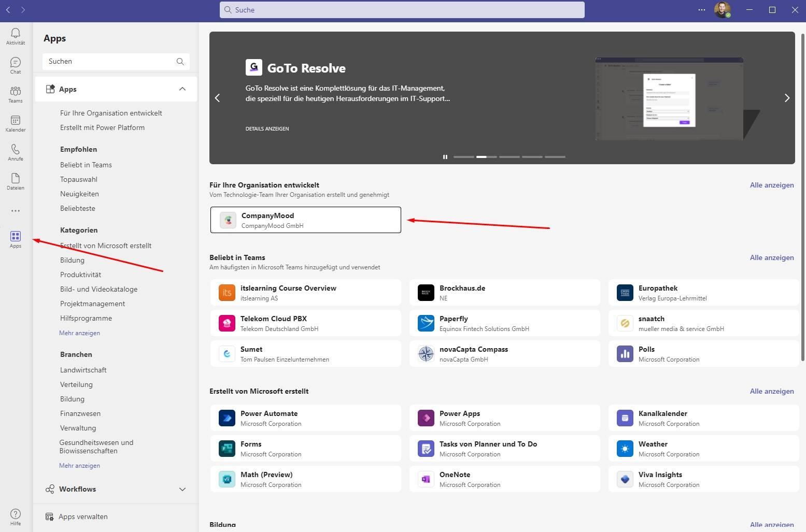
Task: Click DETAILS ANZEIGEN on GoTo Resolve banner
Action: [x=267, y=128]
